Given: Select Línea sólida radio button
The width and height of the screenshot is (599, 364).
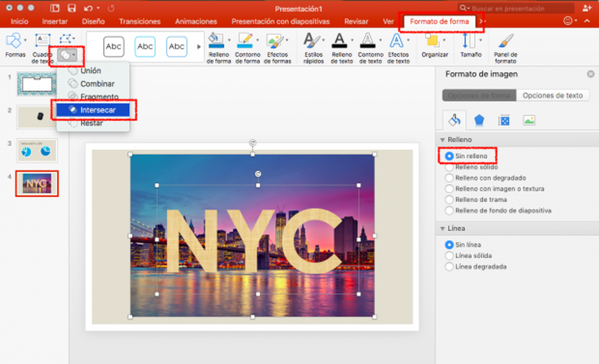Looking at the screenshot, I should pos(449,256).
